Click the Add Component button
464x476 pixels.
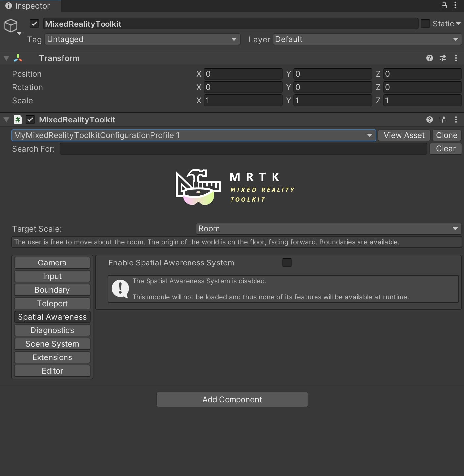(232, 400)
